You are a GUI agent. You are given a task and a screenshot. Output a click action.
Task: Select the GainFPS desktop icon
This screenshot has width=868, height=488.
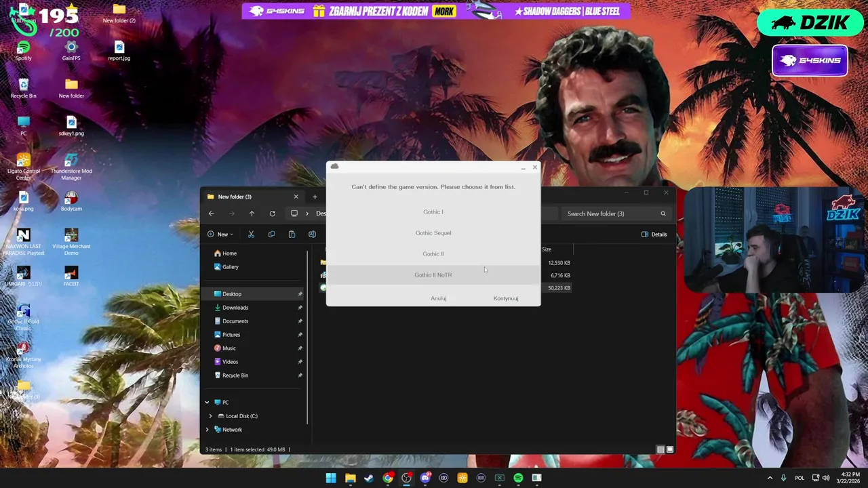[71, 51]
